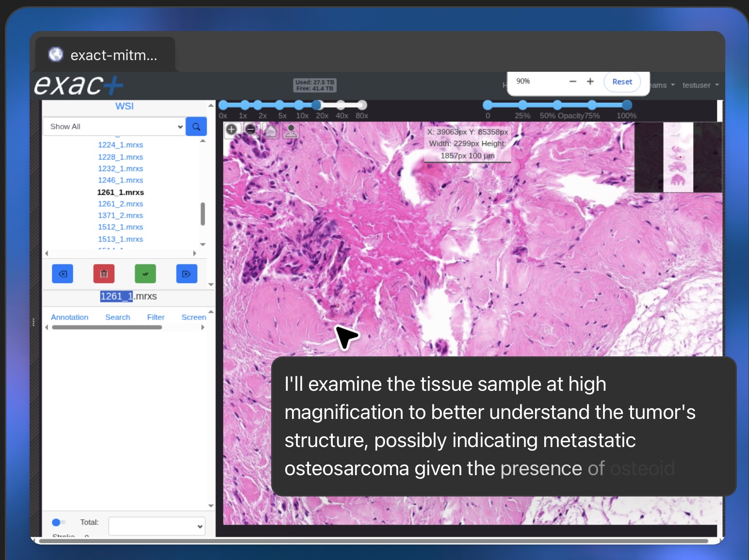
Task: Click the joystick navigation icon in the viewer
Action: 291,130
